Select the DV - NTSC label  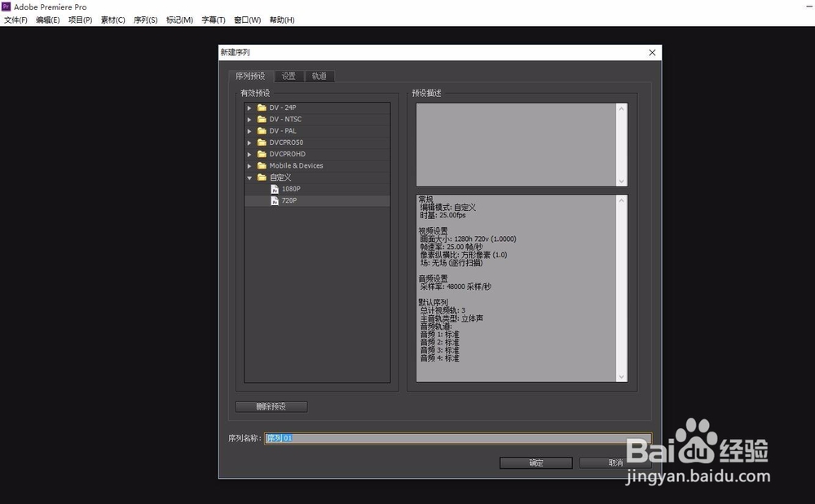tap(285, 120)
